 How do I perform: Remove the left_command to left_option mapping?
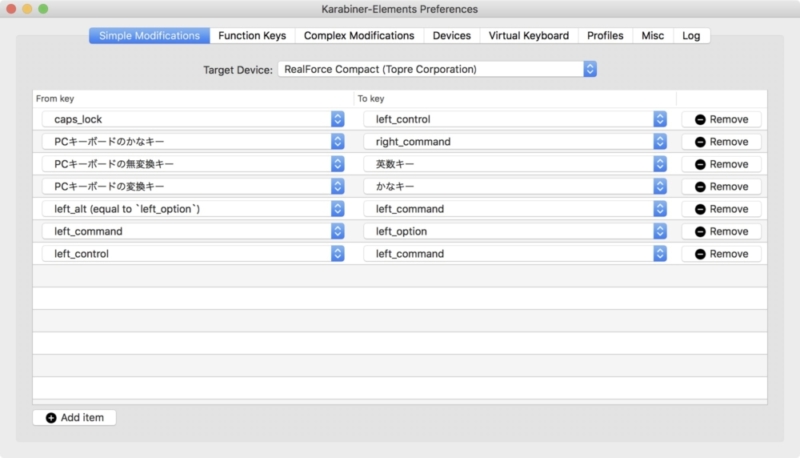(721, 232)
